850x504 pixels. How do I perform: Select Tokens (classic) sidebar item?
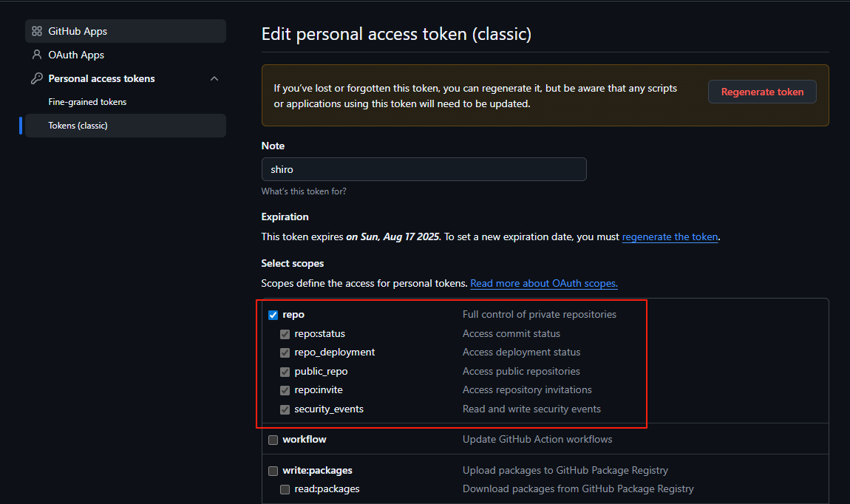click(78, 126)
